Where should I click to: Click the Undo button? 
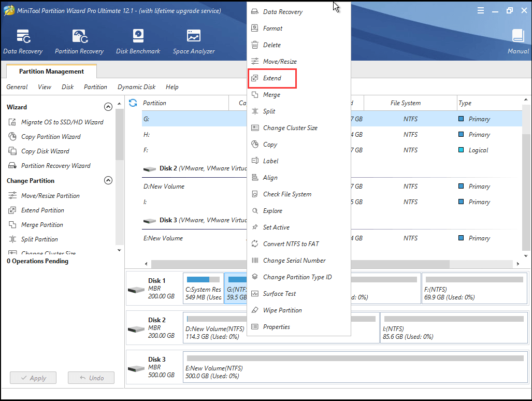pos(91,378)
